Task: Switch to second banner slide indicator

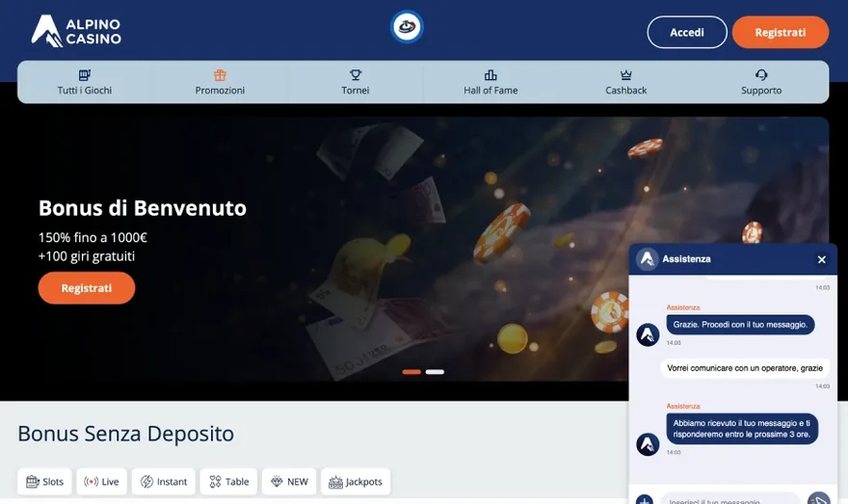Action: [435, 372]
